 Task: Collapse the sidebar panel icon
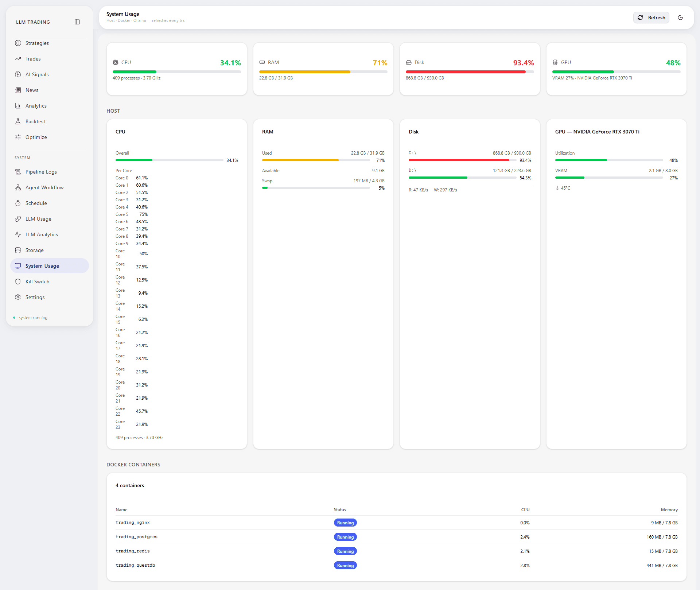pos(77,22)
